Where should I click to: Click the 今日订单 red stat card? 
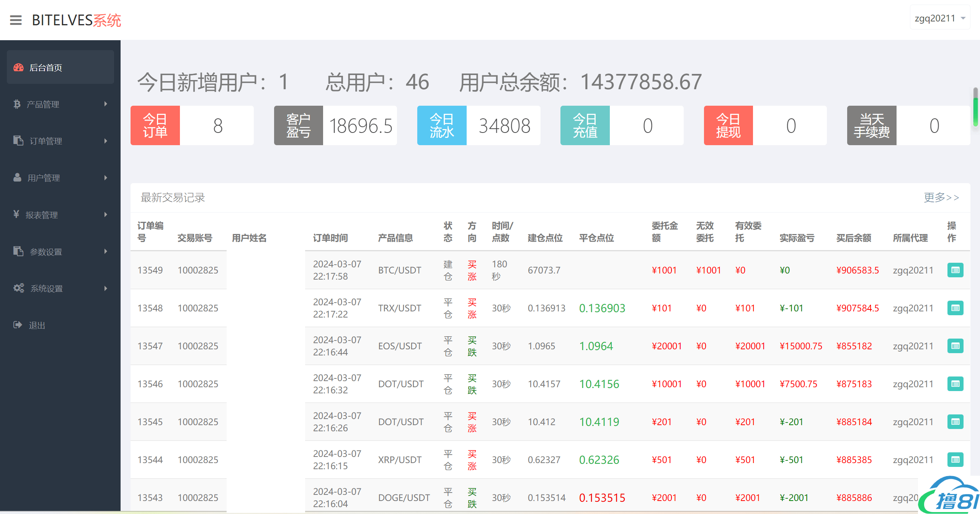point(155,126)
